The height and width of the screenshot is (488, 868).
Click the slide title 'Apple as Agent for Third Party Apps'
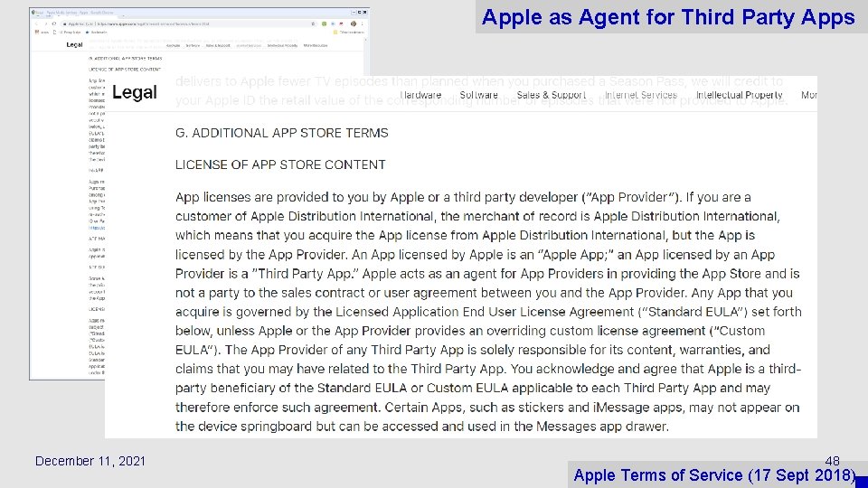tap(668, 17)
